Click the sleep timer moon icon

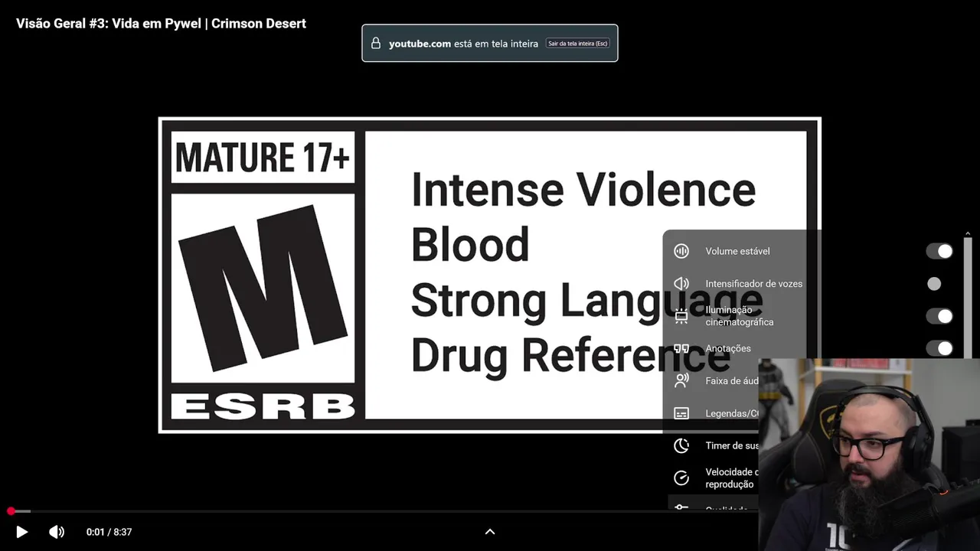pyautogui.click(x=681, y=445)
